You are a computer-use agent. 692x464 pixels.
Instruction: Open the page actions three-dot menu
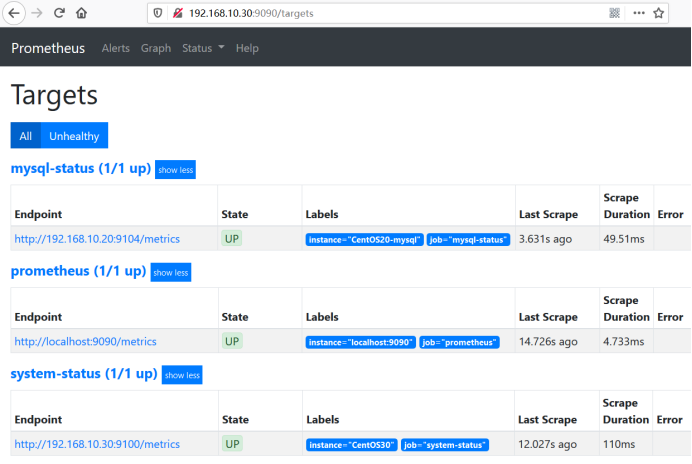click(639, 13)
